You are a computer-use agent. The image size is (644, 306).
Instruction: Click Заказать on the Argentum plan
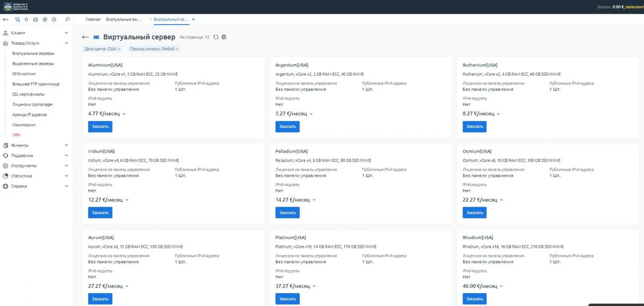(x=287, y=126)
